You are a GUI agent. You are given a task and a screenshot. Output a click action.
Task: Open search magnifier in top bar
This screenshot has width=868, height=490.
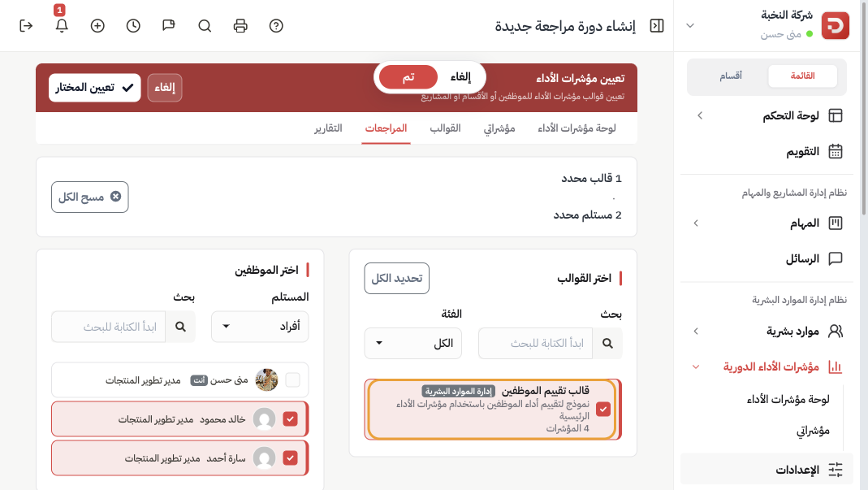(205, 26)
